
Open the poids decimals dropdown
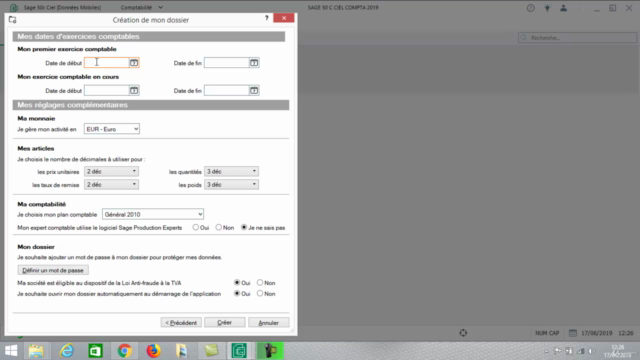pos(231,184)
